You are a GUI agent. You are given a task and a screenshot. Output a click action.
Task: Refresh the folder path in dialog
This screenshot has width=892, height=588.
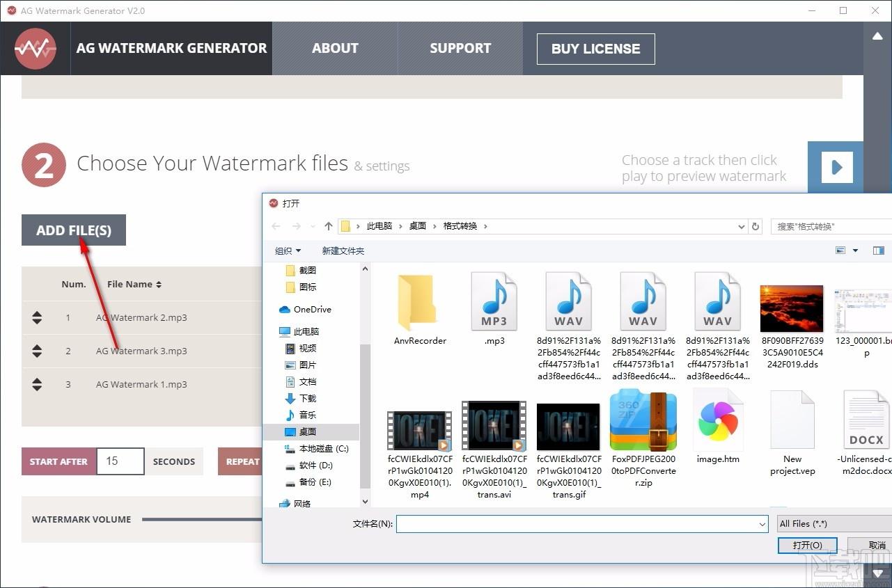[756, 226]
